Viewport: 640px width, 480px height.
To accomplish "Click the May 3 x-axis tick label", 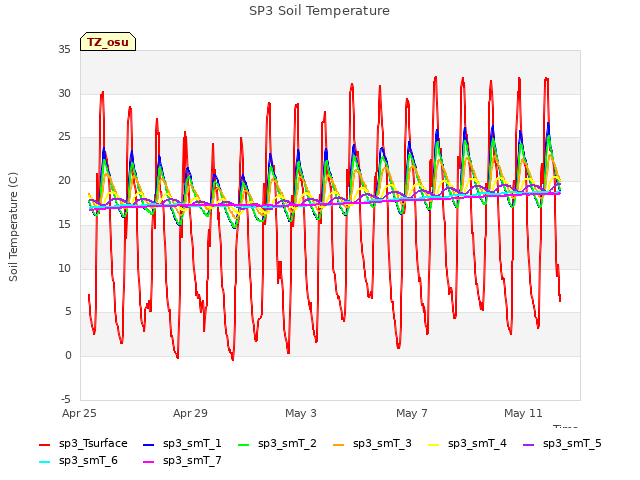I will (x=301, y=413).
